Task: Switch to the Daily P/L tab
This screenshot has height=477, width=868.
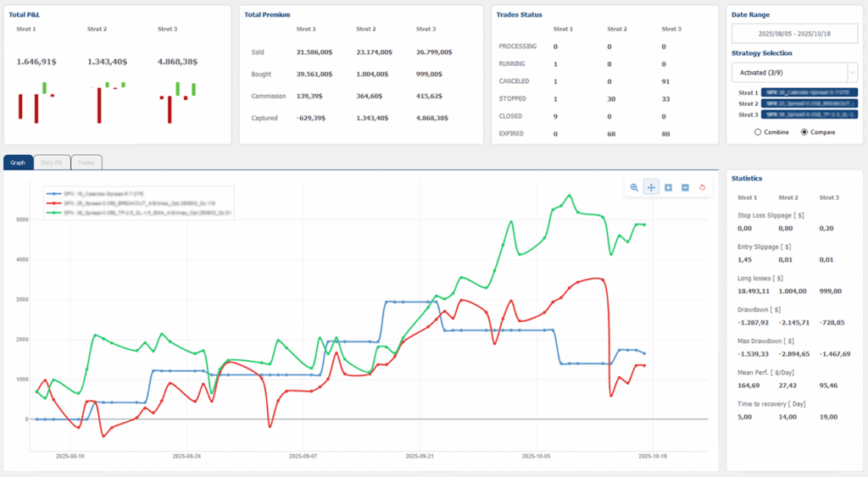Action: tap(53, 162)
